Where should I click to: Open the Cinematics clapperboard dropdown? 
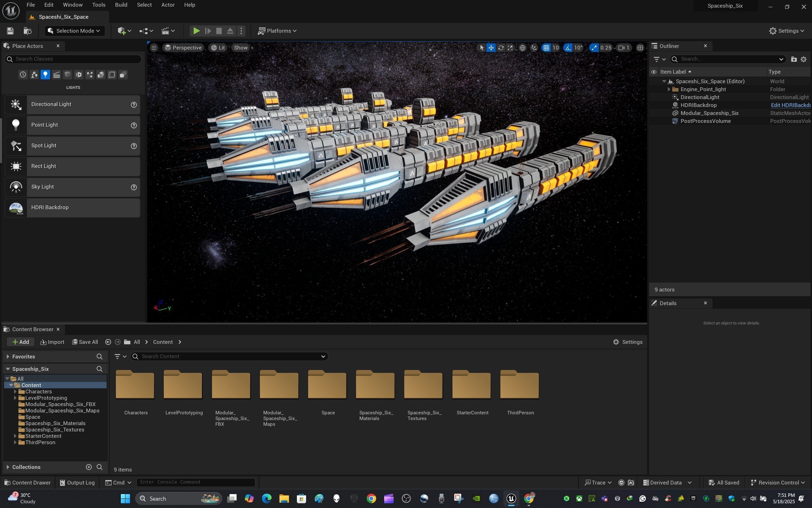[168, 31]
